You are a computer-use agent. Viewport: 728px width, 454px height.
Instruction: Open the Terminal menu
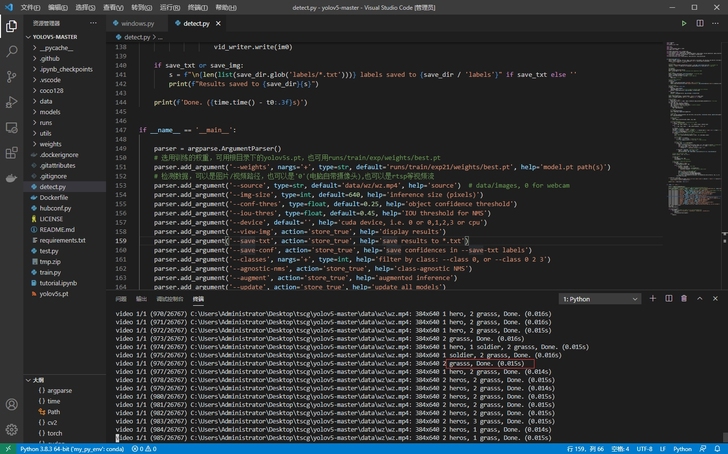coord(197,7)
